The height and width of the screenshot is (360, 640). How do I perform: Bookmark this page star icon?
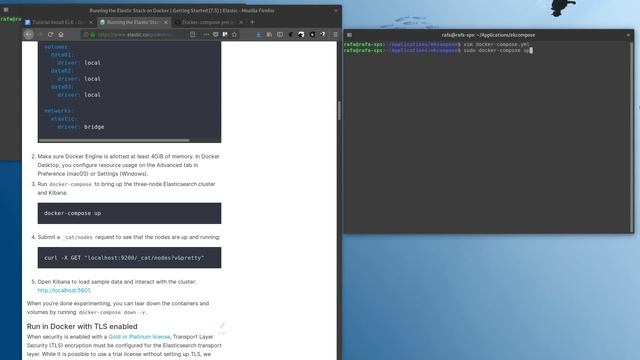(234, 35)
